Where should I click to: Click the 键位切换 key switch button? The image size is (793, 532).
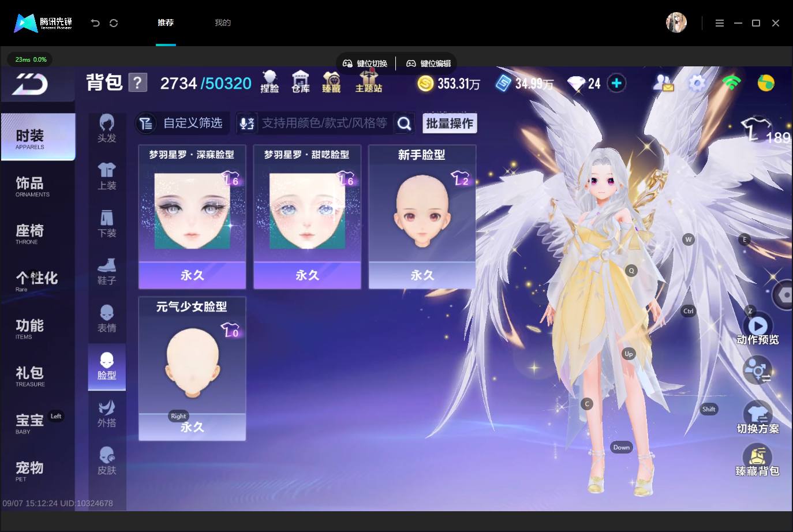pyautogui.click(x=365, y=63)
